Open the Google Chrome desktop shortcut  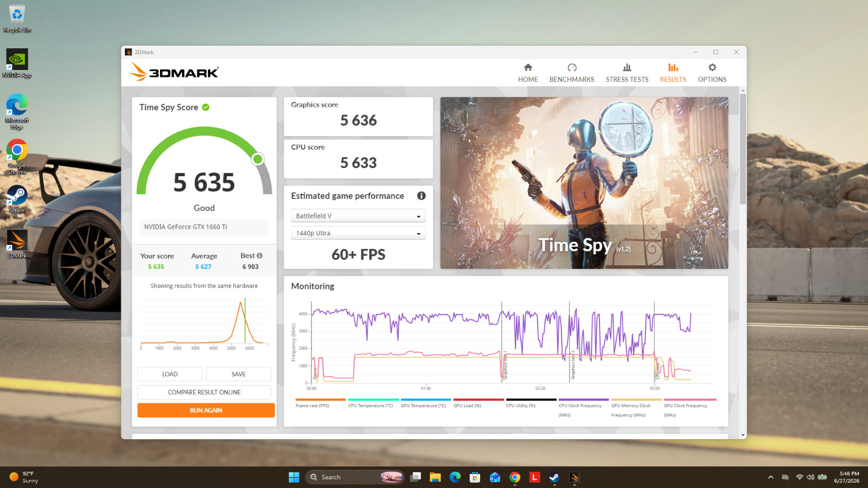(x=17, y=157)
